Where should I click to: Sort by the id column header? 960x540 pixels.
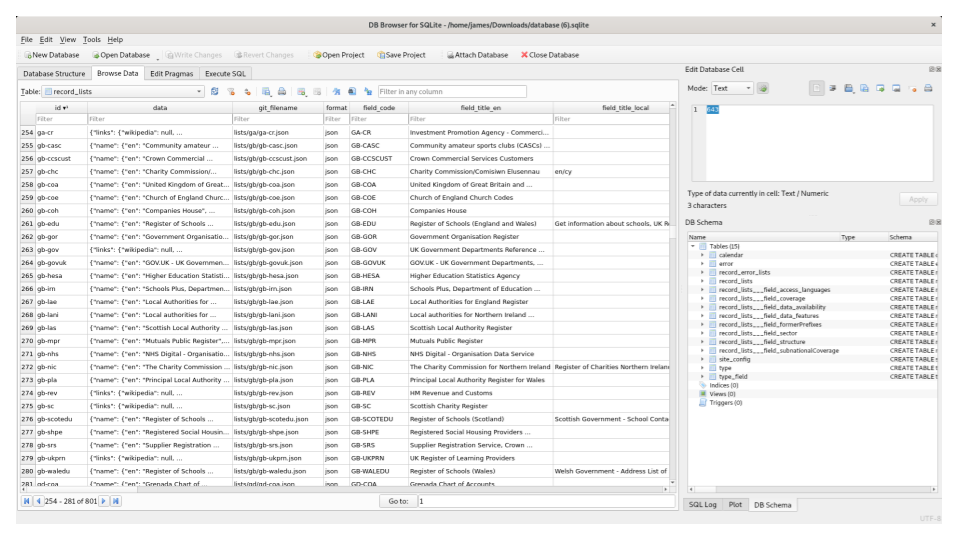point(61,108)
